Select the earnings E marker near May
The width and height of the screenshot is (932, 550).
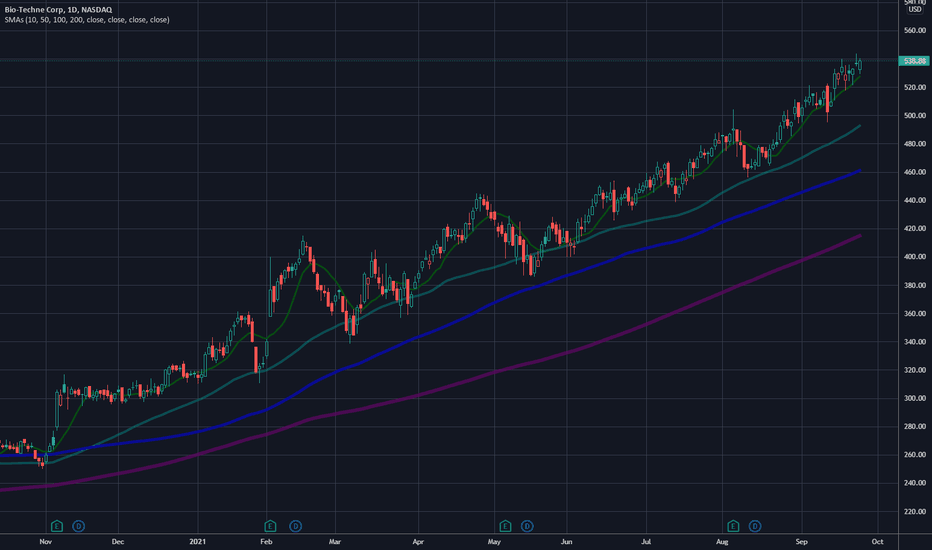coord(505,526)
